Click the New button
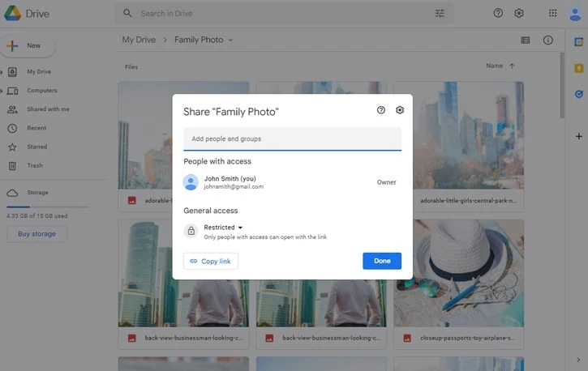This screenshot has width=588, height=371. pyautogui.click(x=28, y=45)
